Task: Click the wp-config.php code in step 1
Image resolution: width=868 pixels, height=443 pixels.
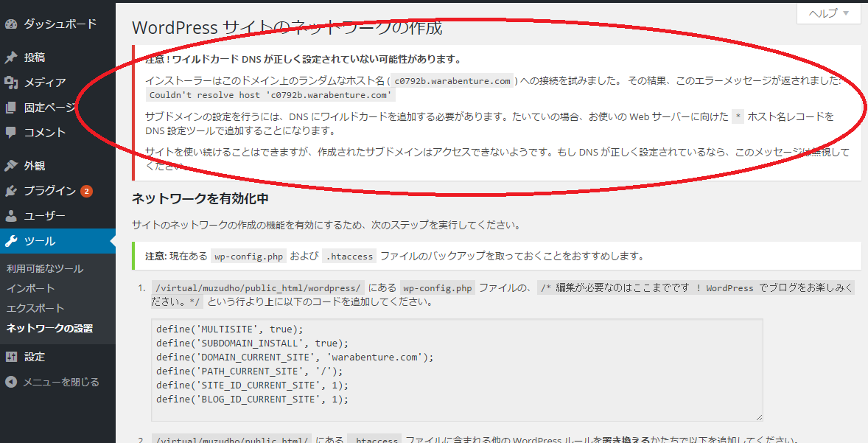Action: tap(438, 288)
